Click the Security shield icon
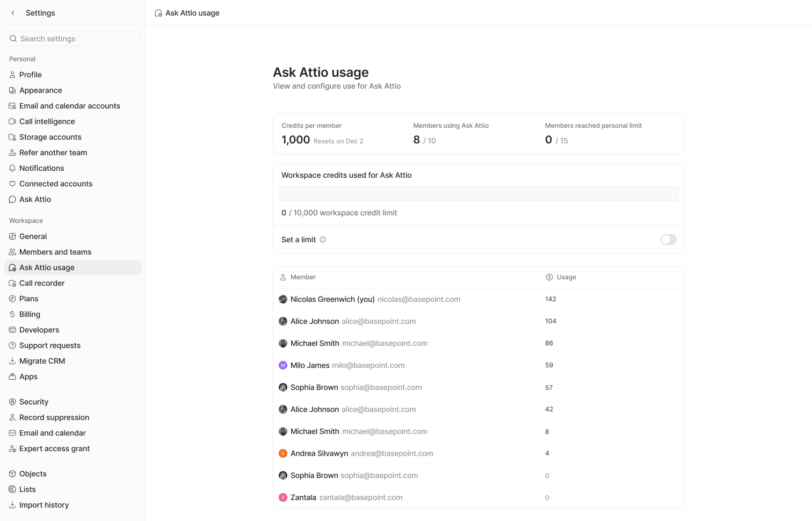 click(12, 402)
